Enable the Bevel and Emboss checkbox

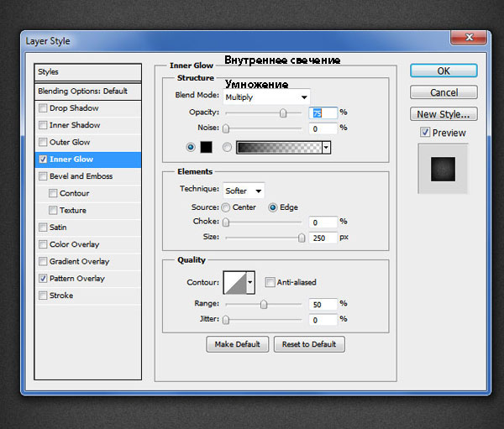click(43, 176)
